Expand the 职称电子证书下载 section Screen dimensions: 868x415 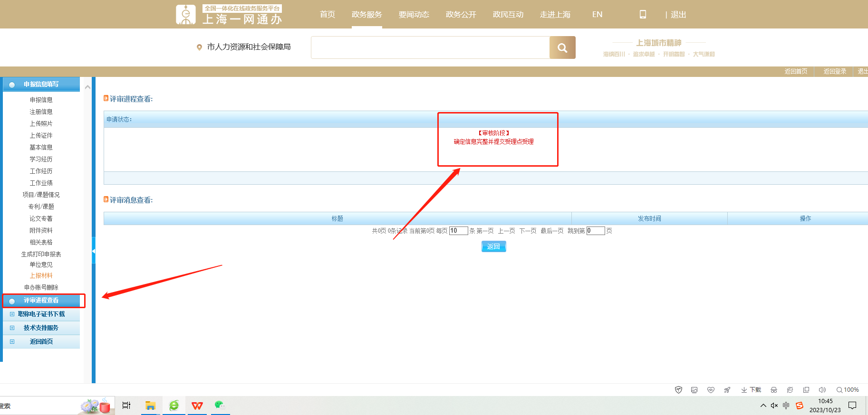click(41, 314)
